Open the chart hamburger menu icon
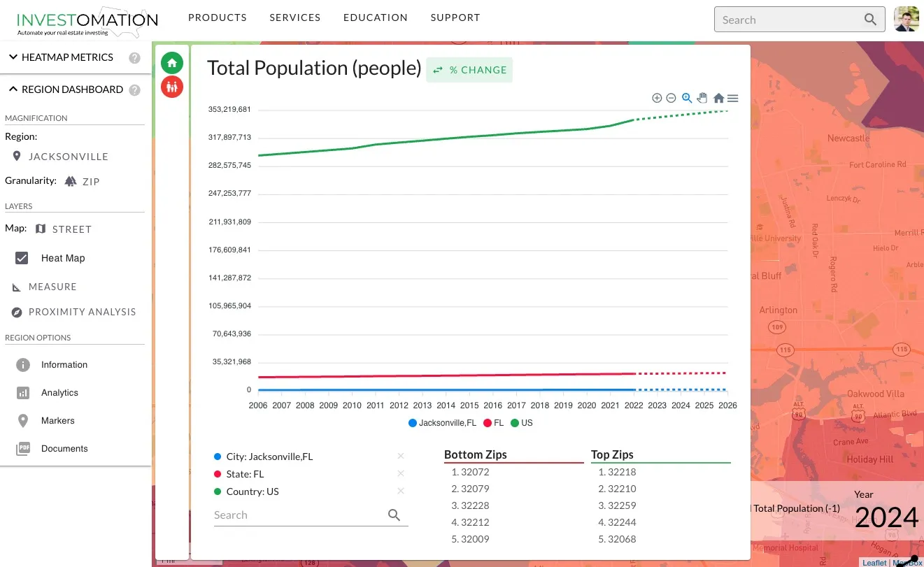This screenshot has width=924, height=567. click(x=732, y=98)
